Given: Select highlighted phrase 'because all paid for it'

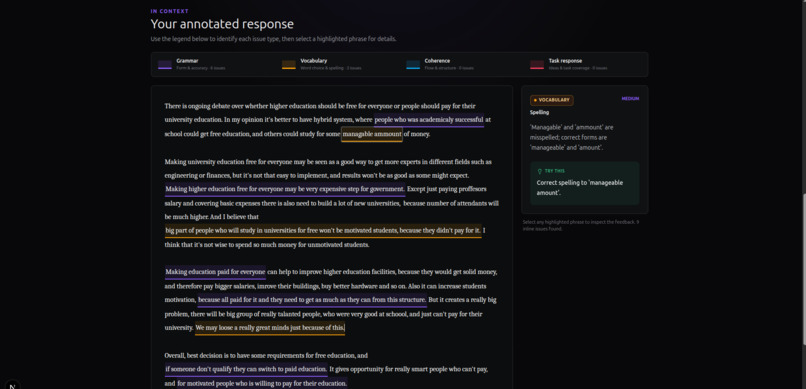Looking at the screenshot, I should click(312, 300).
